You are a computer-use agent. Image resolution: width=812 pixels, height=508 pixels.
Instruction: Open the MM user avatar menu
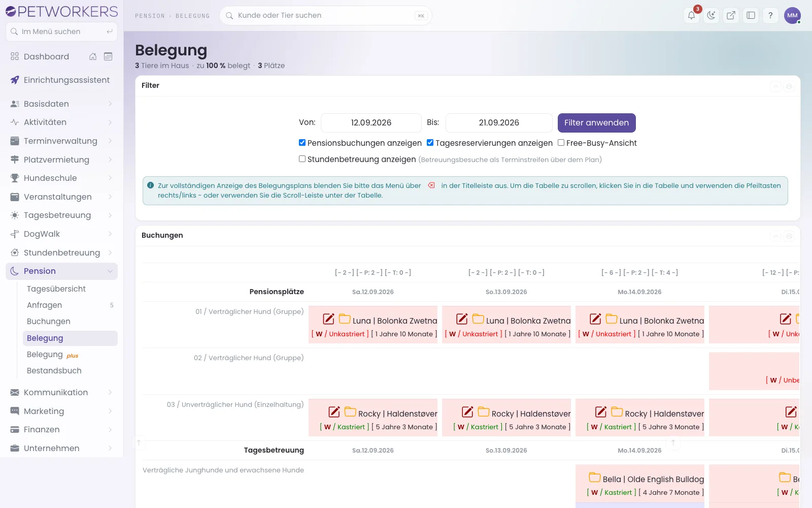tap(792, 15)
